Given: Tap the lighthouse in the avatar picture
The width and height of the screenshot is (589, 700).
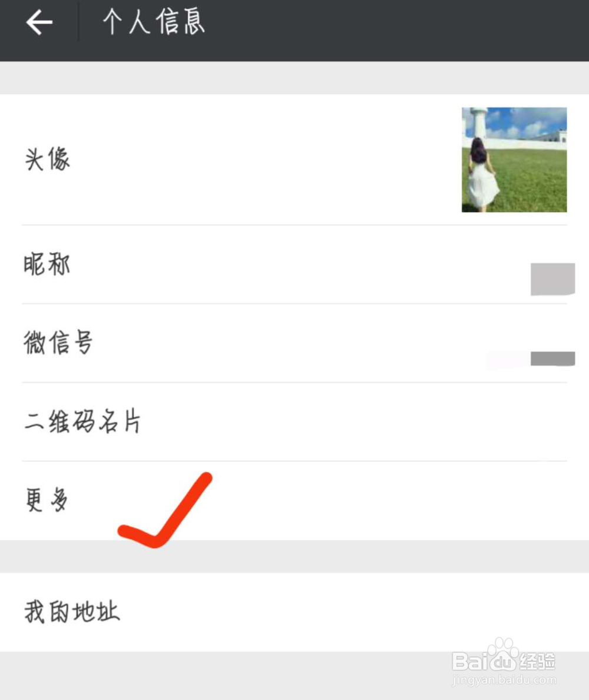Looking at the screenshot, I should (x=479, y=122).
